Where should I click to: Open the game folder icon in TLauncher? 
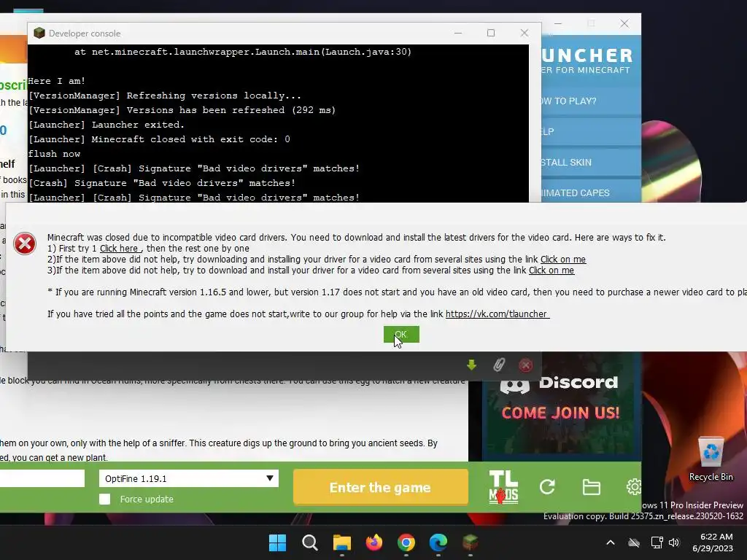[591, 487]
